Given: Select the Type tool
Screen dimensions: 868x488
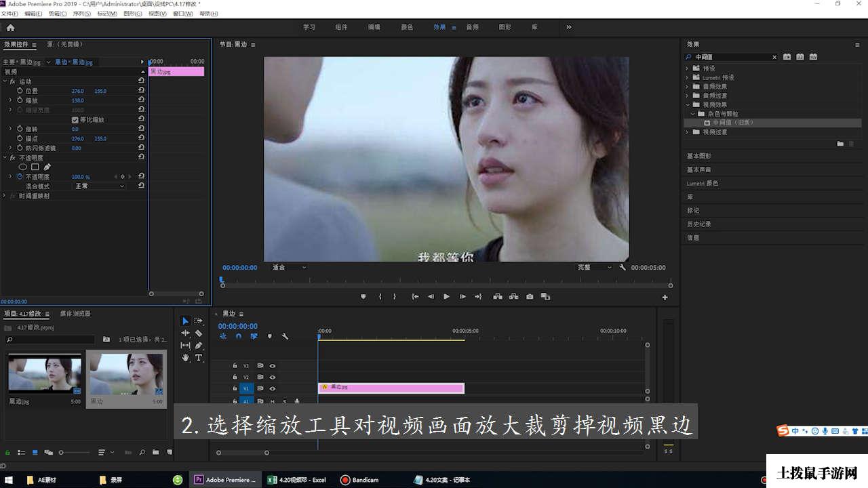Looking at the screenshot, I should coord(199,357).
